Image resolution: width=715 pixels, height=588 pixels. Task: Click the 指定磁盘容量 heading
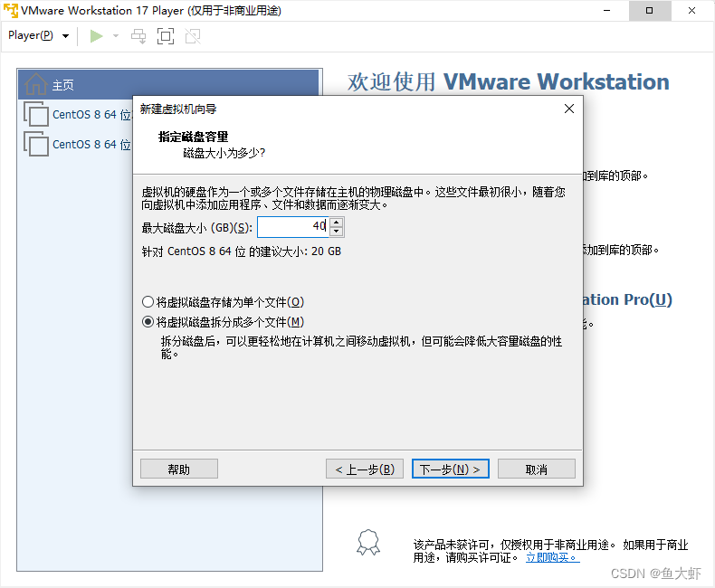pos(193,137)
